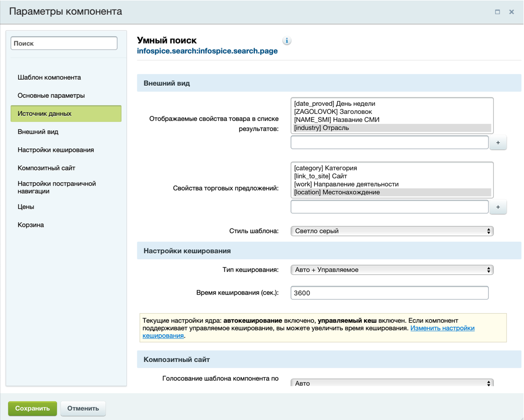Open Основные параметры section
This screenshot has width=524, height=420.
51,96
